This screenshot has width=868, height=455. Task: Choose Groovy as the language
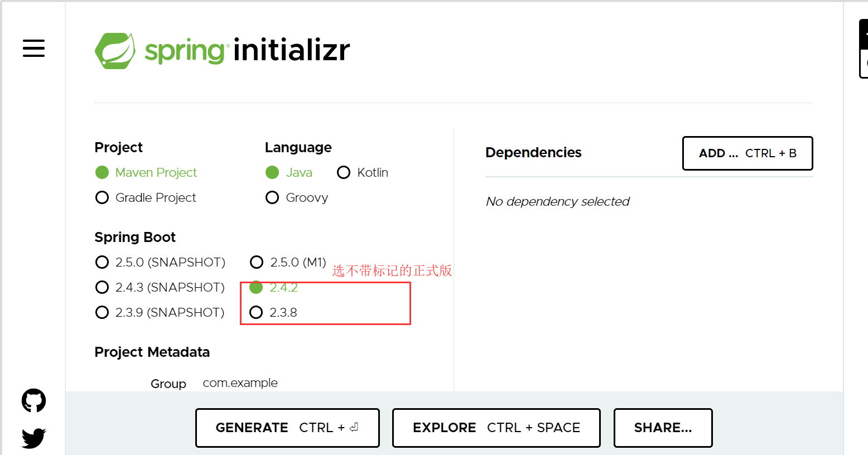click(x=297, y=197)
